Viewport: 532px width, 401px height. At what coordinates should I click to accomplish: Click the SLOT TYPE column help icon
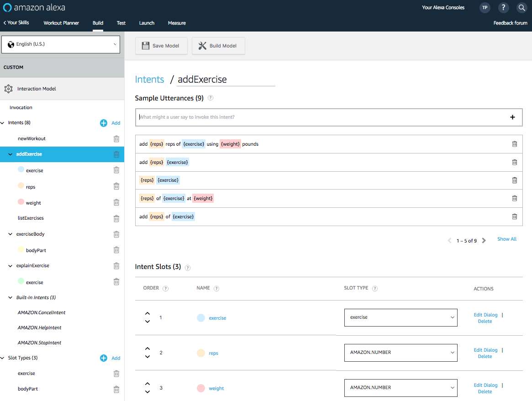[374, 288]
